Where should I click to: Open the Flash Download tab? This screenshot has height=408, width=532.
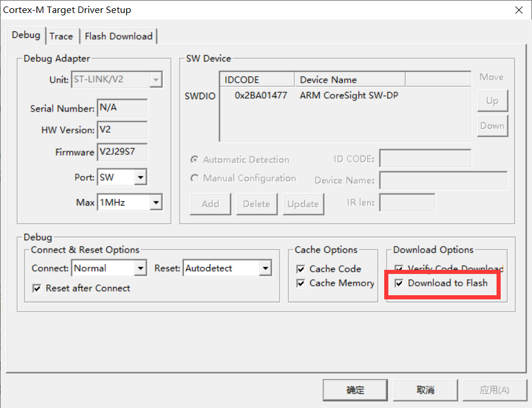tap(118, 36)
